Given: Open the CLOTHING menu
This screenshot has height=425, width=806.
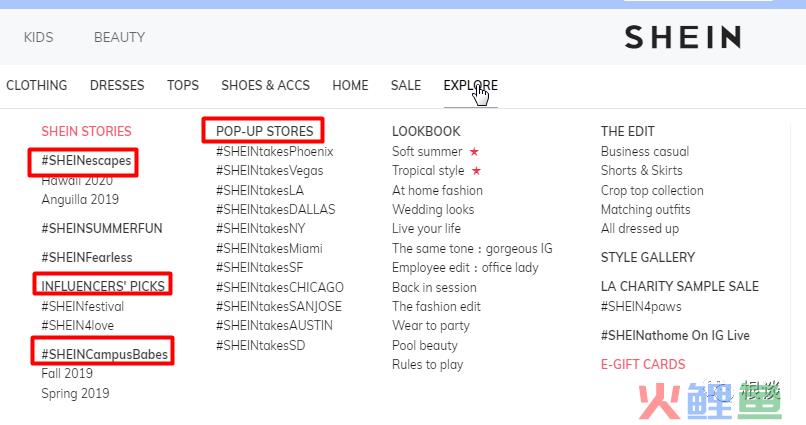Looking at the screenshot, I should (x=36, y=85).
